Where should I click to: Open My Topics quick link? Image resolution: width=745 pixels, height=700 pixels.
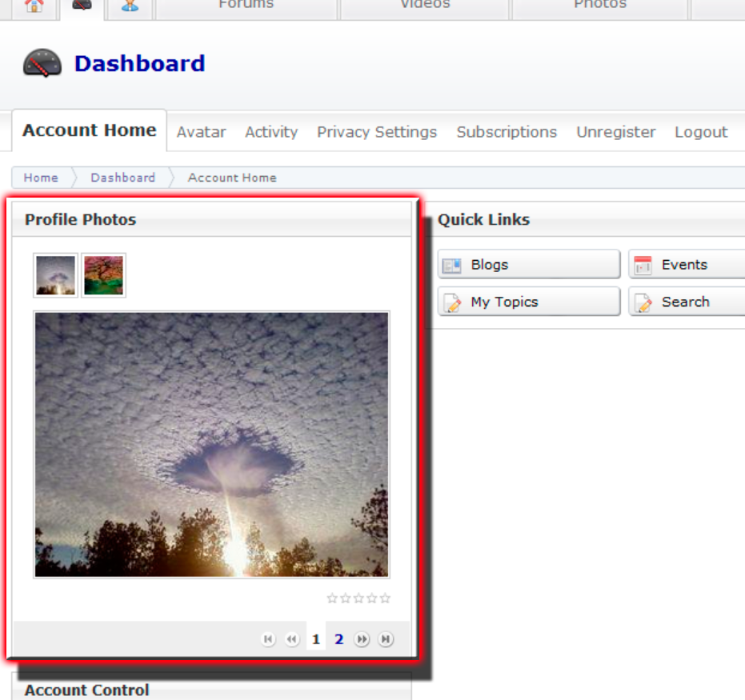(529, 302)
